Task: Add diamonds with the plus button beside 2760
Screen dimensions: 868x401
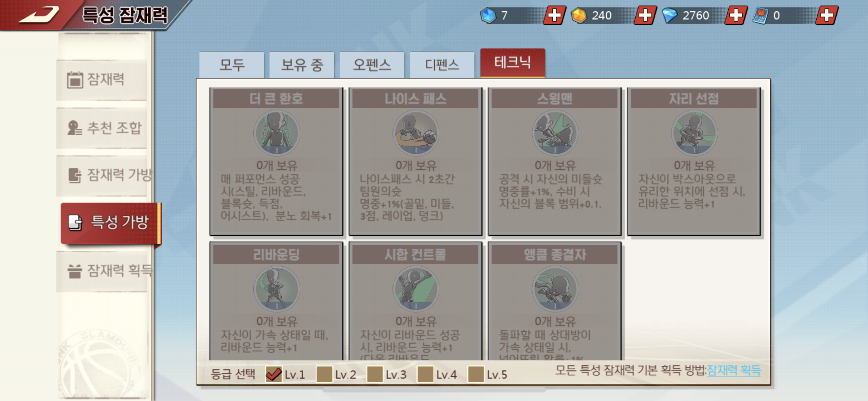Action: [x=736, y=15]
